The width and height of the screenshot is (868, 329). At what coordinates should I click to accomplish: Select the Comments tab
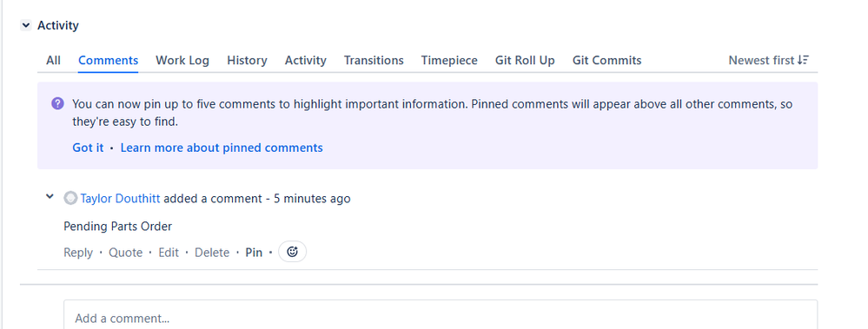108,60
